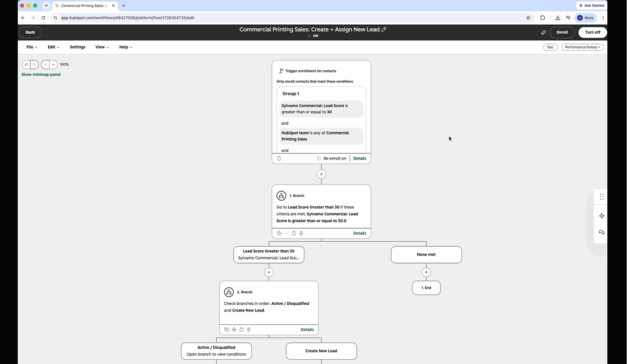
Task: Click the 1. Branch action icon
Action: coord(281,196)
